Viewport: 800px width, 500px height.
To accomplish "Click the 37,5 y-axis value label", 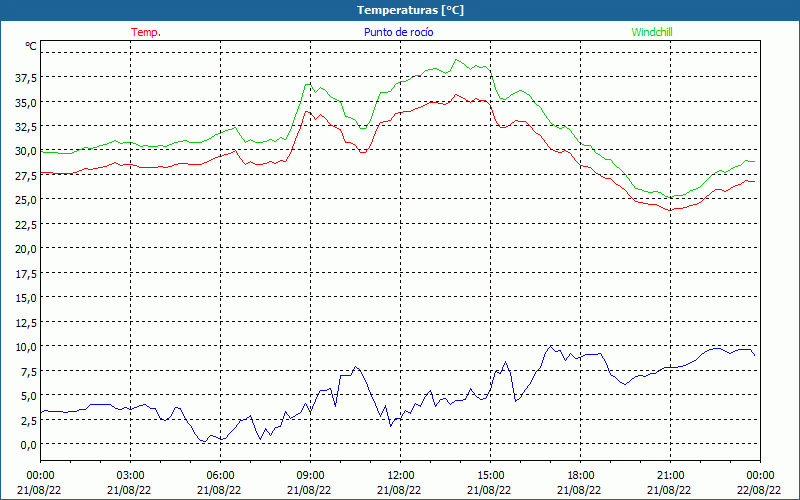I will [25, 78].
